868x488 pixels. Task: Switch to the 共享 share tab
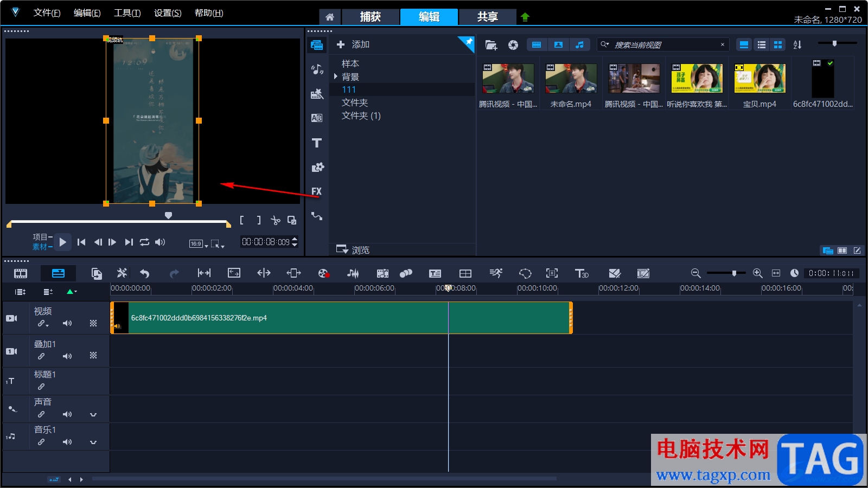[488, 17]
